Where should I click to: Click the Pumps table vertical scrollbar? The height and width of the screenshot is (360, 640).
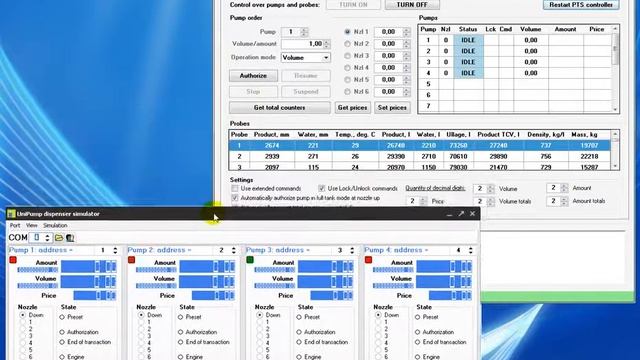[x=615, y=68]
